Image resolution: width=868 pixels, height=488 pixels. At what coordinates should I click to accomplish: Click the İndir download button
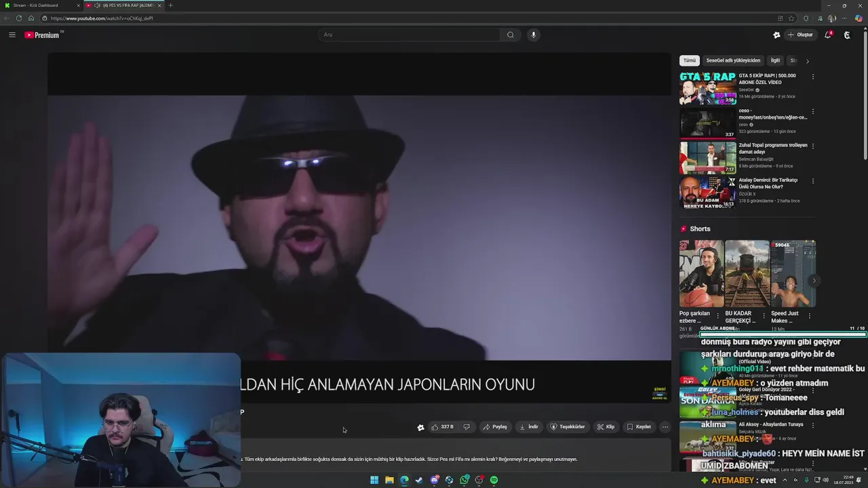click(x=529, y=427)
